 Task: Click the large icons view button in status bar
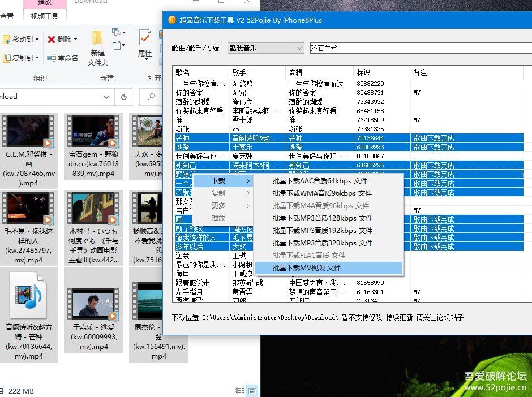pos(252,391)
